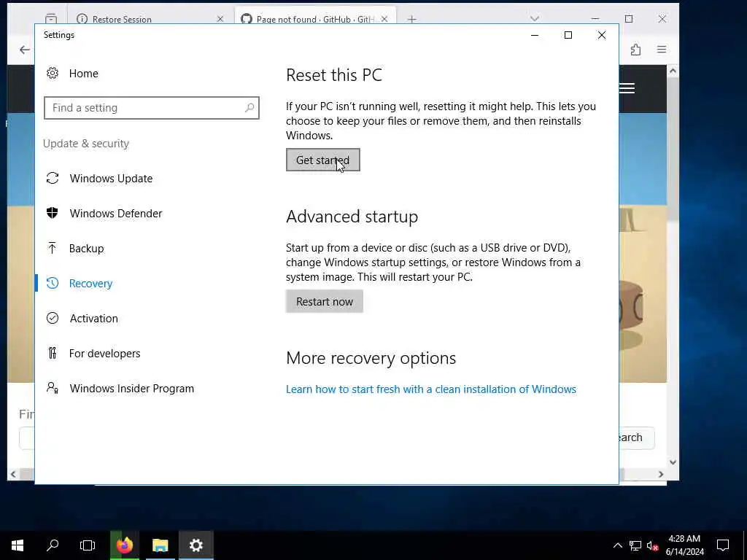
Task: Open network status tray icon
Action: [x=635, y=545]
